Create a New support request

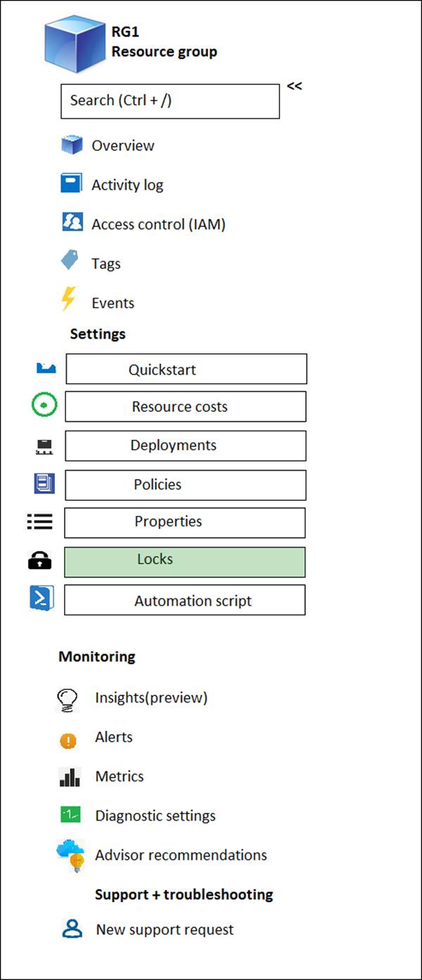click(165, 929)
